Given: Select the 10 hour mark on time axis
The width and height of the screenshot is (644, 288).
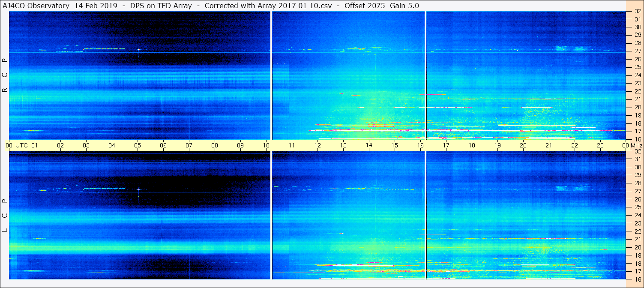Looking at the screenshot, I should (266, 145).
